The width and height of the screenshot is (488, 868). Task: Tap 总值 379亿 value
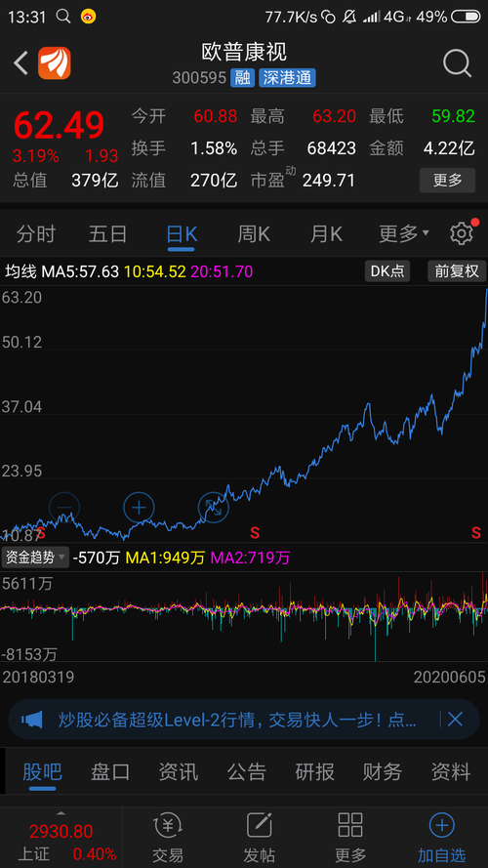tap(95, 181)
